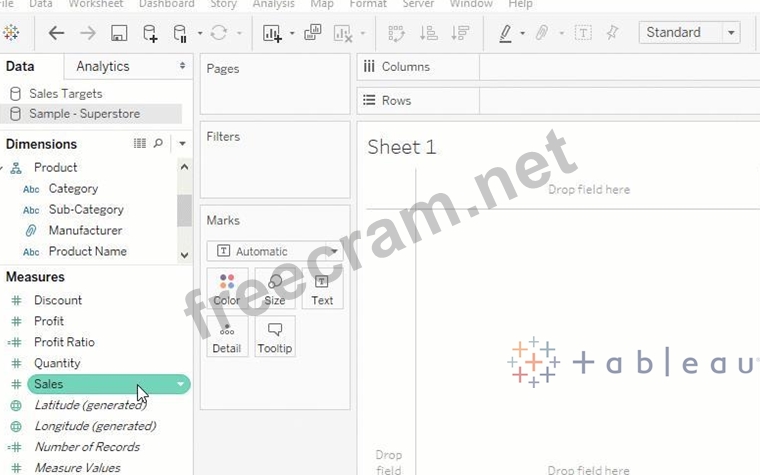Click the Tooltip button on Marks card

coord(275,336)
